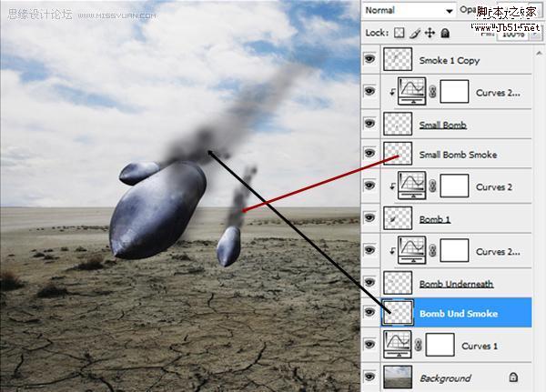The width and height of the screenshot is (546, 392).
Task: Click the Bomb Underneath layer thumbnail
Action: pos(398,283)
